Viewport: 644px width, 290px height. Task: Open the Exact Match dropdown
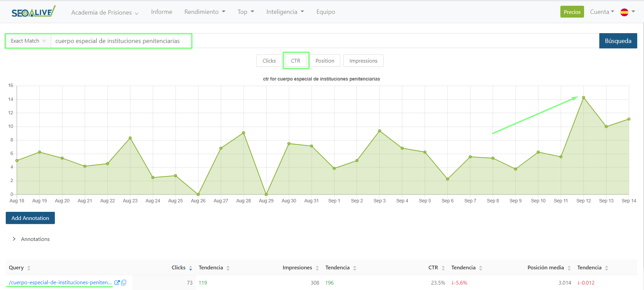pos(28,41)
